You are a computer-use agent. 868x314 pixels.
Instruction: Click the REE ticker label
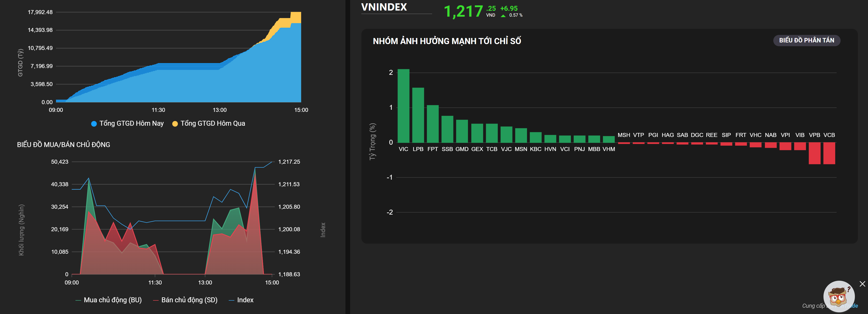[711, 135]
